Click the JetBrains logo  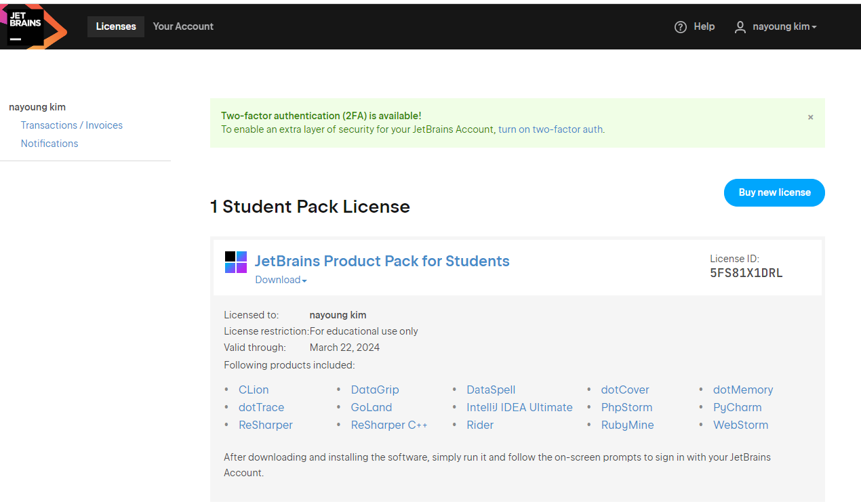coord(33,26)
